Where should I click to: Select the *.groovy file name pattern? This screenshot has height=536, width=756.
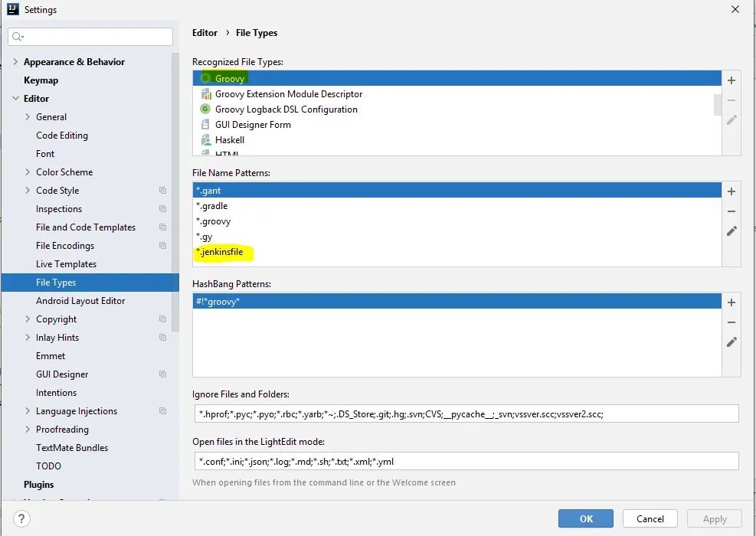(457, 221)
